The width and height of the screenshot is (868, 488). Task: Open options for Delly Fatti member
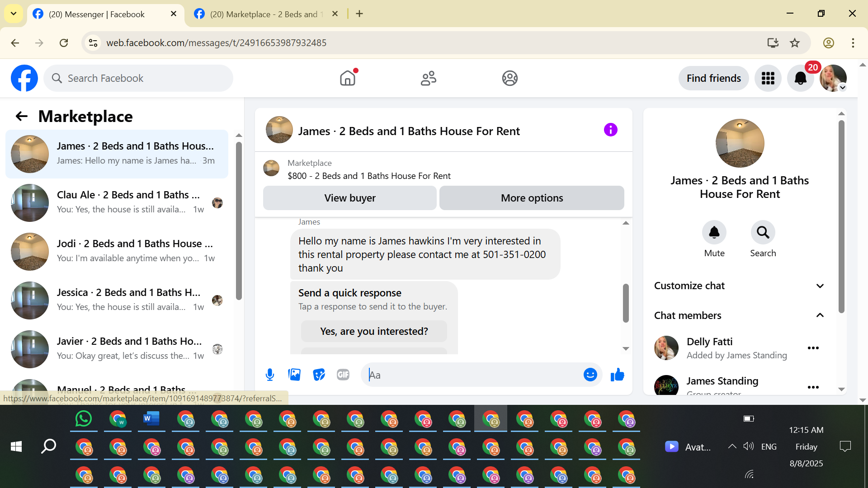coord(813,348)
